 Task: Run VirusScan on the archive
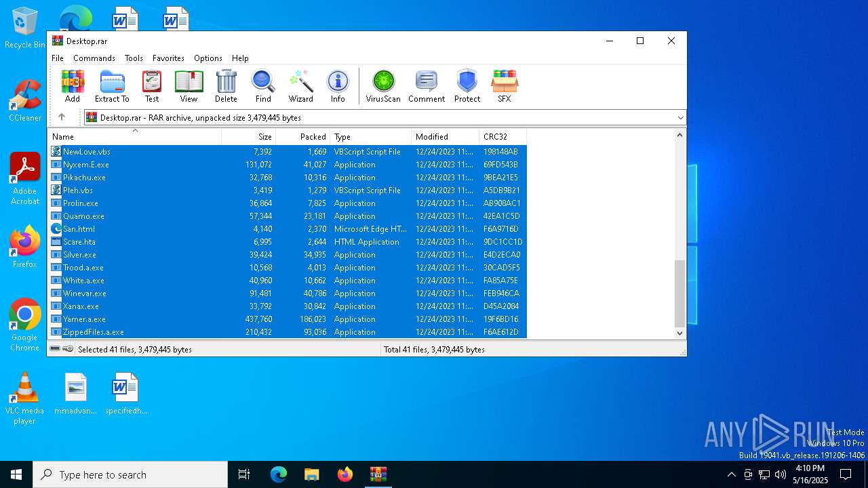[383, 86]
